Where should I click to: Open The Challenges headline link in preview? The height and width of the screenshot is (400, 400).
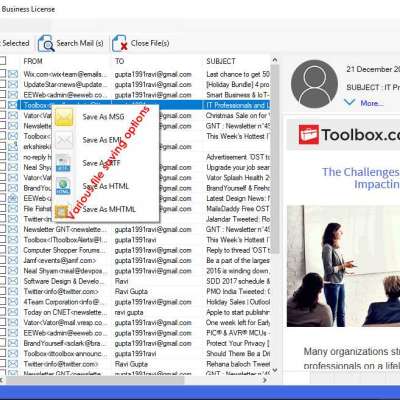pyautogui.click(x=361, y=178)
